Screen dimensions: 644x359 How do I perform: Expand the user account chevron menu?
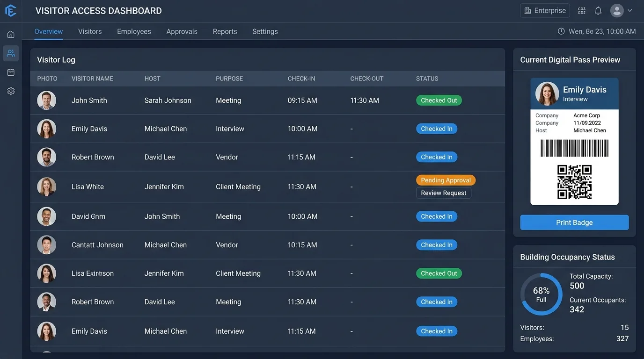(630, 11)
